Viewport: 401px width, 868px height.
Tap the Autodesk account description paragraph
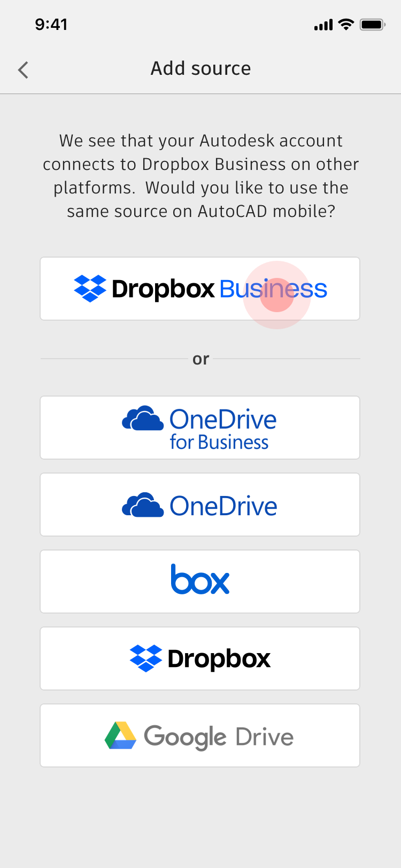coord(200,176)
